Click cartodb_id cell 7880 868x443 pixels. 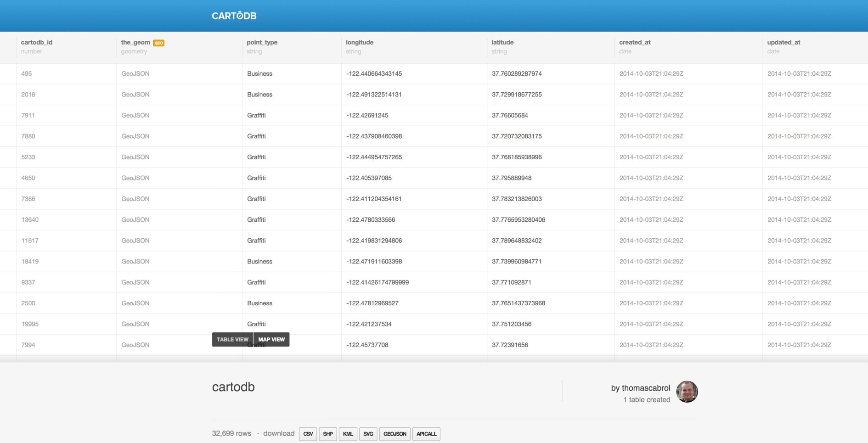pyautogui.click(x=28, y=136)
